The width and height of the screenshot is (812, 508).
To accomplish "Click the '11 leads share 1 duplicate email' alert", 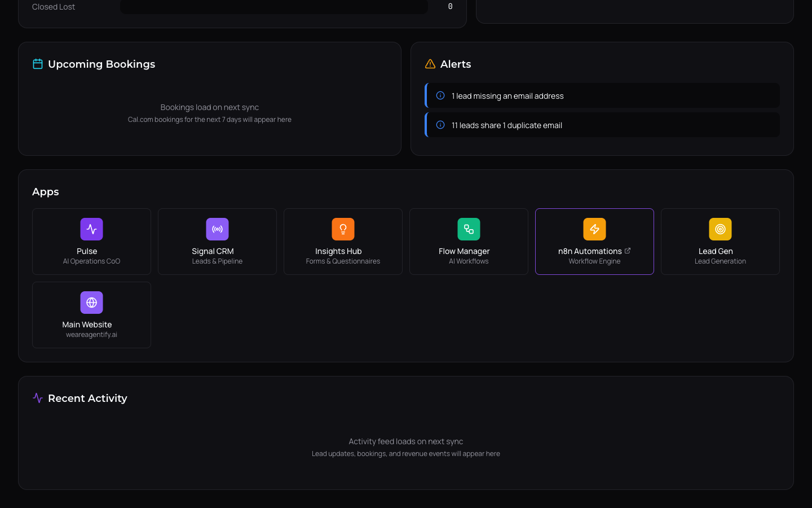I will [x=602, y=125].
